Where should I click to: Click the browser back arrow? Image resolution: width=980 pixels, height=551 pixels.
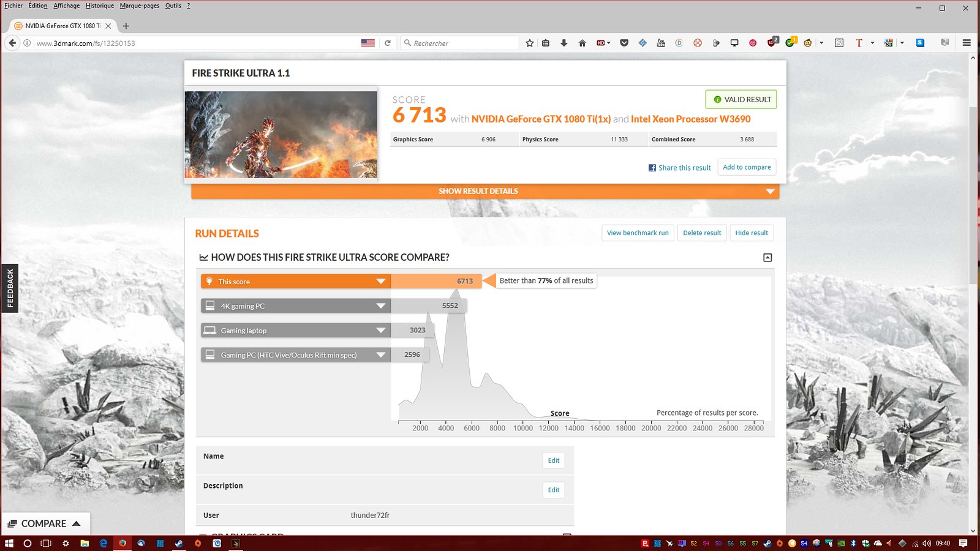click(x=12, y=43)
